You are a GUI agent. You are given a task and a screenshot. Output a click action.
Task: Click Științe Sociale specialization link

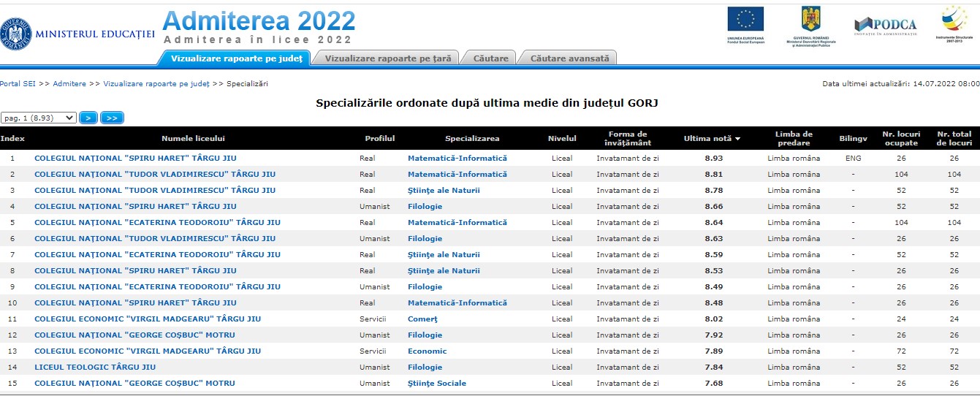436,384
